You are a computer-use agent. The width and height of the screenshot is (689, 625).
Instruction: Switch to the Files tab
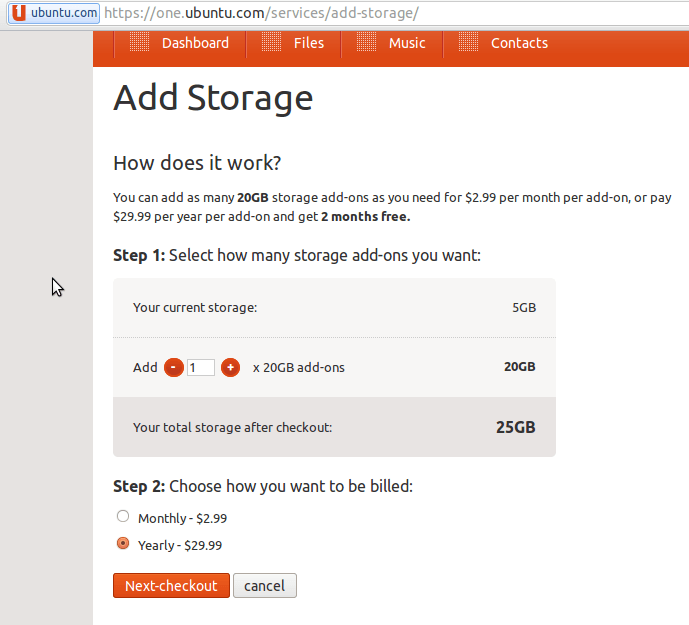click(309, 43)
